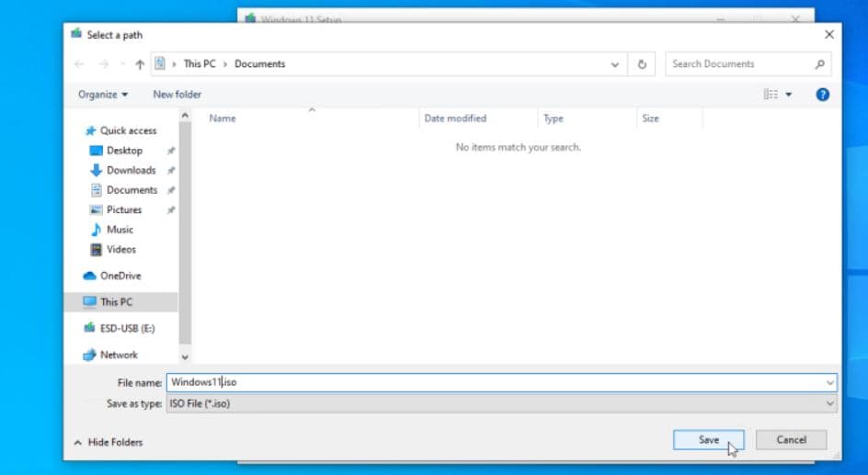Click the address bar folder icon
868x475 pixels.
160,63
